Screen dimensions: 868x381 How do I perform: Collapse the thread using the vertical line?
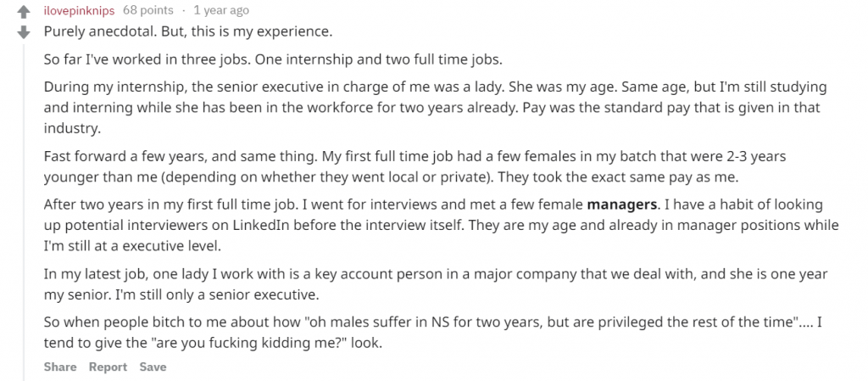click(x=23, y=213)
